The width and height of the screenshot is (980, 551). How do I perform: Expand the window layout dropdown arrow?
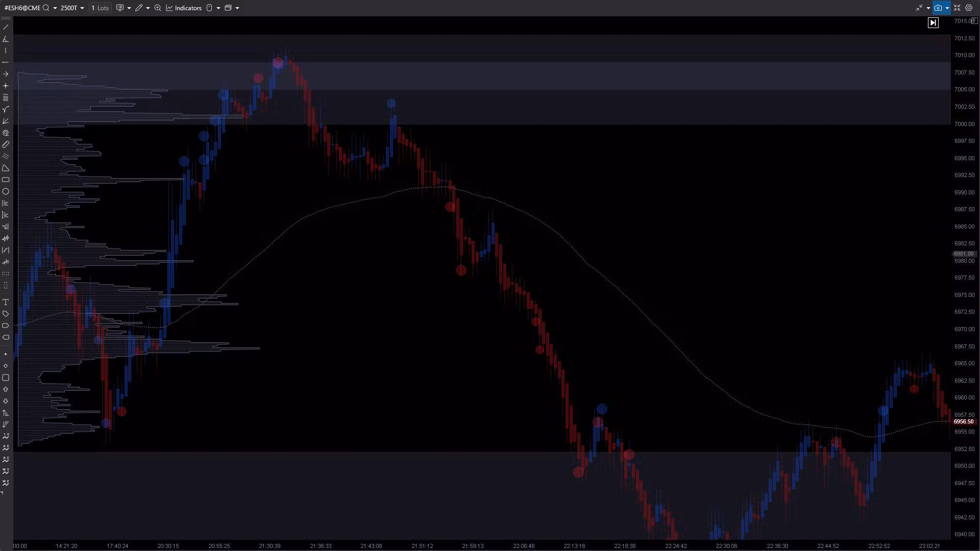[237, 8]
